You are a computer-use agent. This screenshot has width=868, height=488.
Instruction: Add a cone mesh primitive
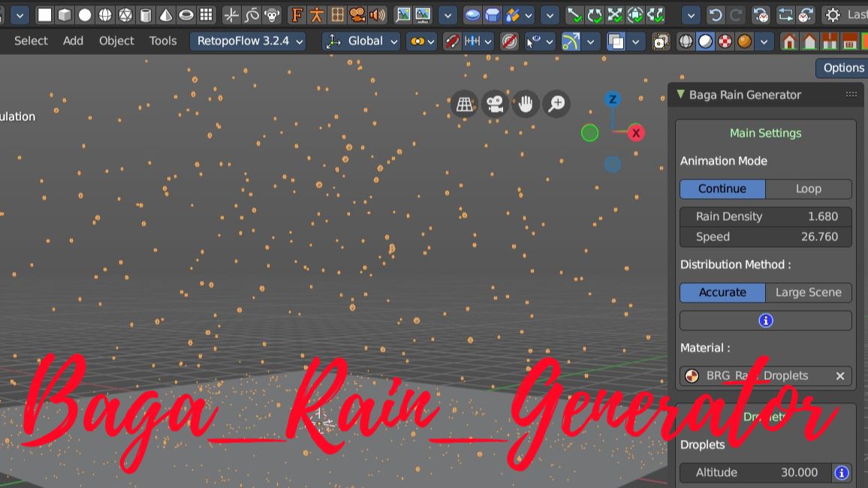pyautogui.click(x=165, y=15)
